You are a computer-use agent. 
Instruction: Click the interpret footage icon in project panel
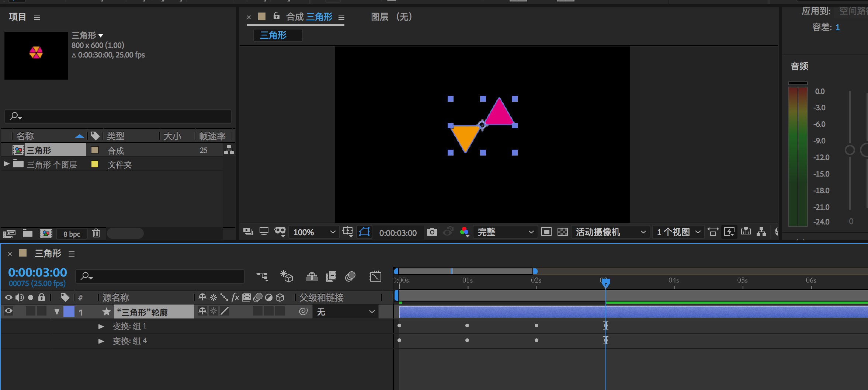pos(9,233)
